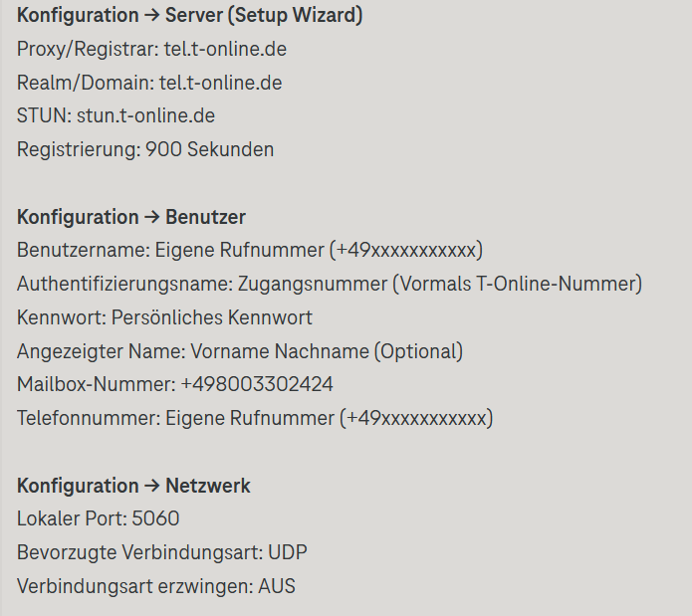The width and height of the screenshot is (692, 616).
Task: Click the Lokaler Port 5060 line
Action: pos(98,519)
